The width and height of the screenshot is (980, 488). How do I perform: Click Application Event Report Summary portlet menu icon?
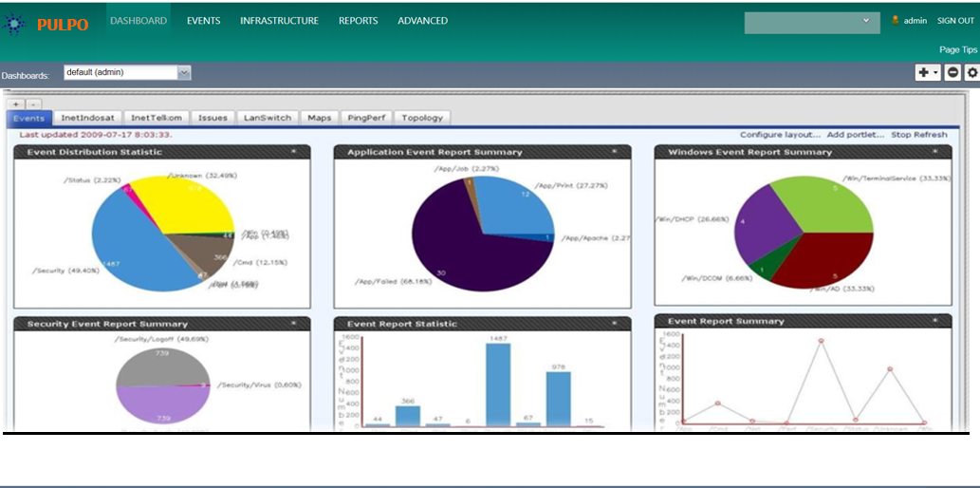click(x=614, y=152)
